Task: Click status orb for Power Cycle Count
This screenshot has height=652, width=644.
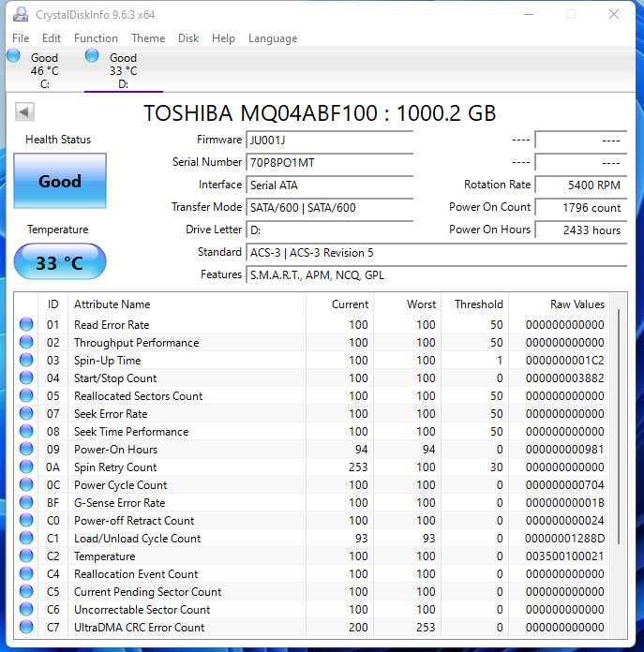Action: click(x=26, y=485)
